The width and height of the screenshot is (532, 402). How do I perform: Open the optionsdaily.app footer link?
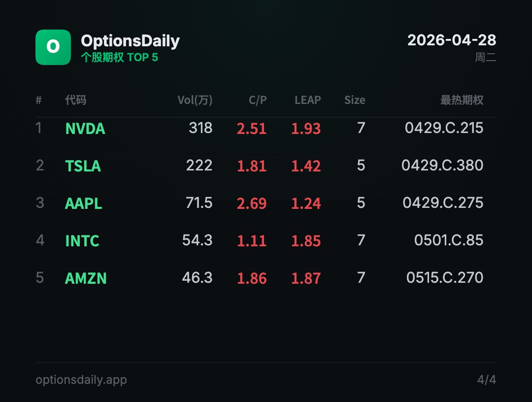(x=81, y=380)
